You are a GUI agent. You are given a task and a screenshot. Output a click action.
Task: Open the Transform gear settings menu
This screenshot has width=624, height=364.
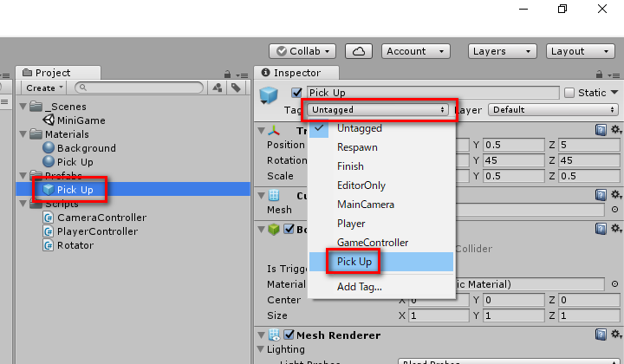coord(616,130)
